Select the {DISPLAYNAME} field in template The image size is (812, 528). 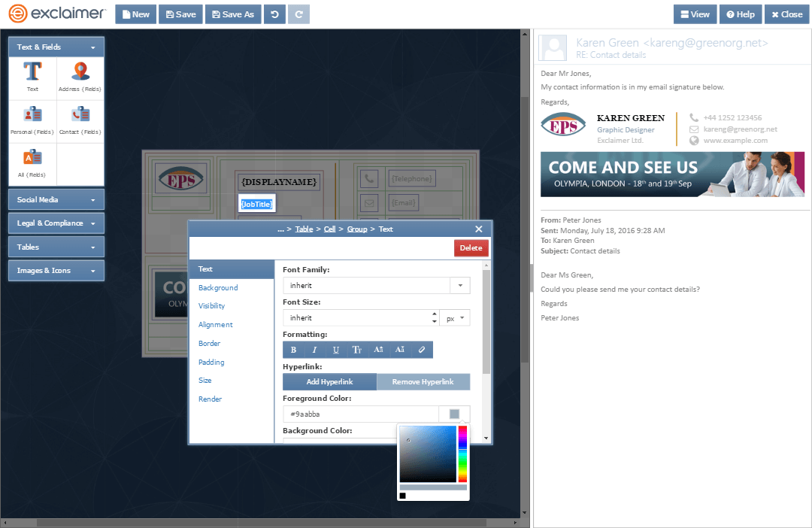279,182
